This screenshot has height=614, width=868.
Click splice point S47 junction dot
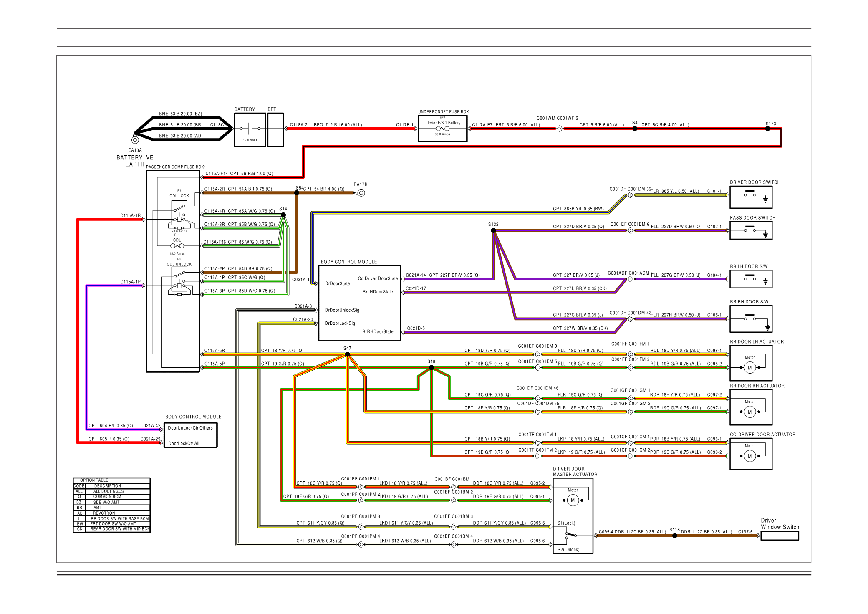(347, 354)
